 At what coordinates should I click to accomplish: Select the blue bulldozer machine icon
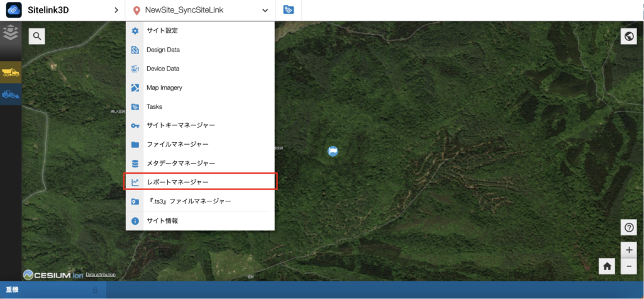coord(11,94)
